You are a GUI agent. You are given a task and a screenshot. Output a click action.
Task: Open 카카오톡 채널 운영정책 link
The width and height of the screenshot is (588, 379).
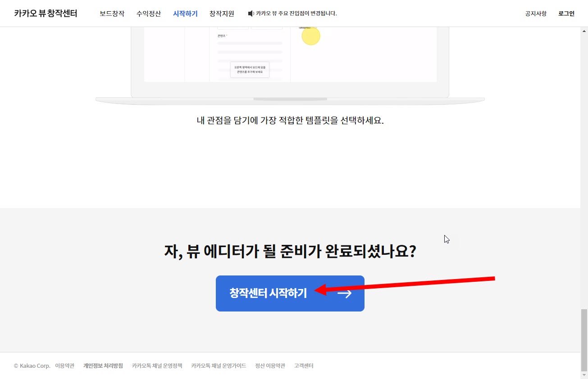pos(157,366)
